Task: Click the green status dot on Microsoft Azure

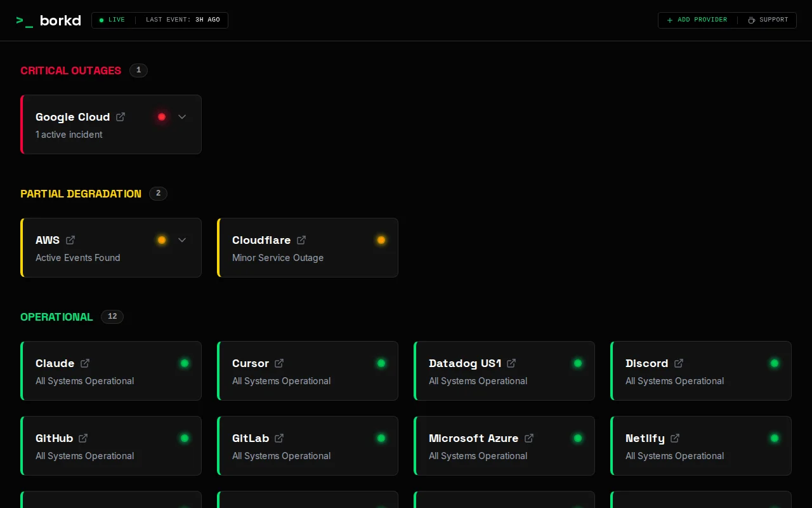Action: click(578, 438)
